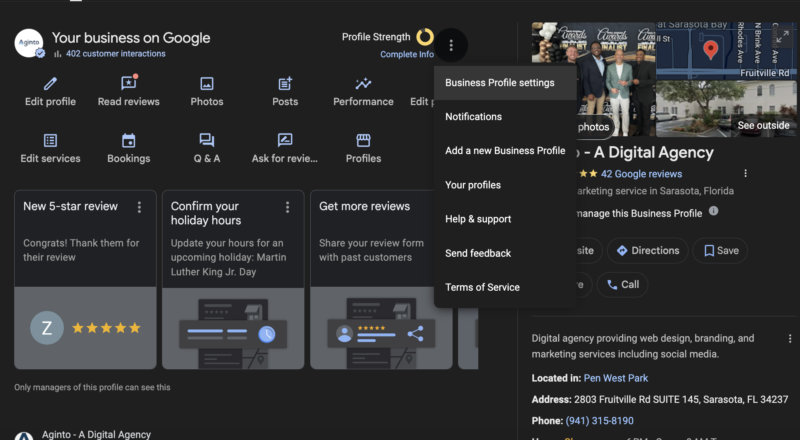
Task: Open options on Confirm holiday hours card
Action: (x=287, y=207)
